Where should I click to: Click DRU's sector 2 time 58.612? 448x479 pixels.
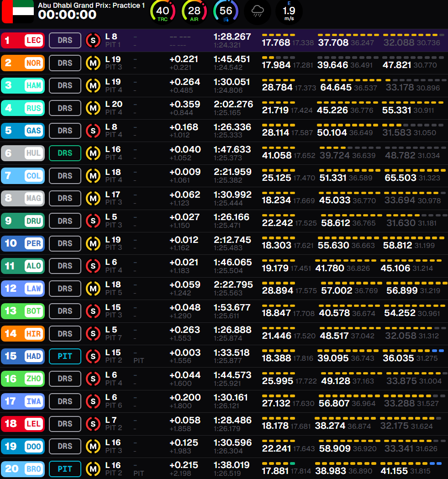(336, 223)
